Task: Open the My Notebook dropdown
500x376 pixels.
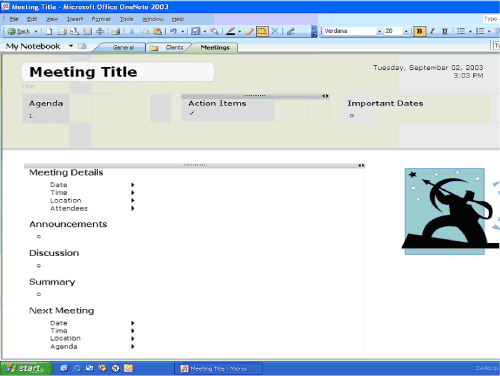Action: tap(71, 46)
